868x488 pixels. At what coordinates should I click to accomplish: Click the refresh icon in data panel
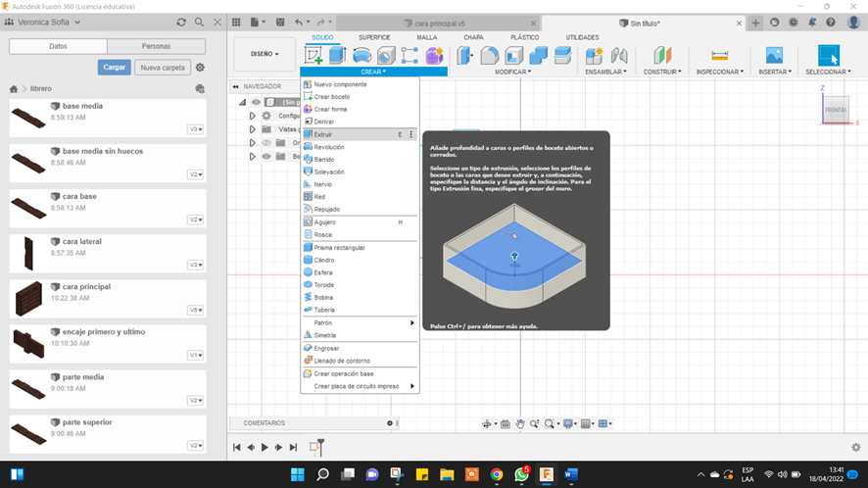click(x=181, y=22)
